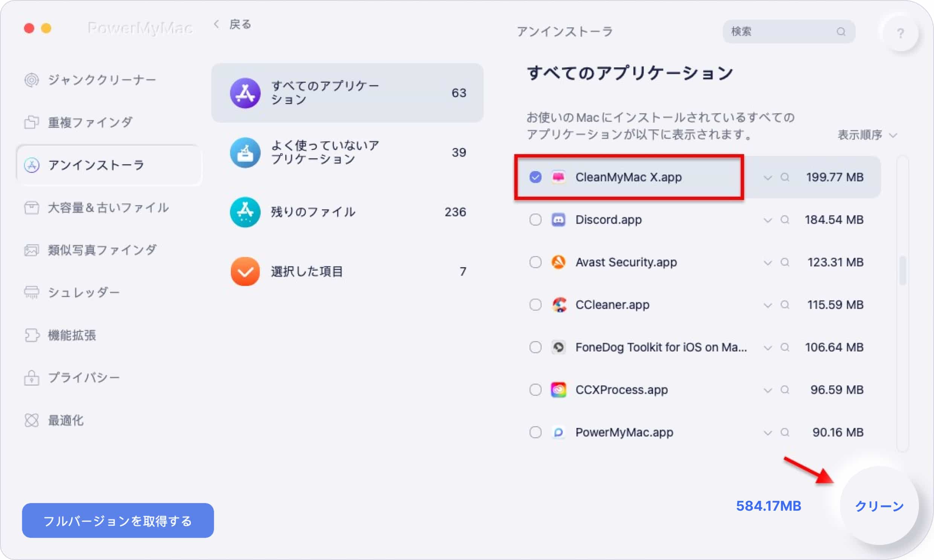The height and width of the screenshot is (560, 934).
Task: Select Avast Security.app for removal
Action: point(535,262)
